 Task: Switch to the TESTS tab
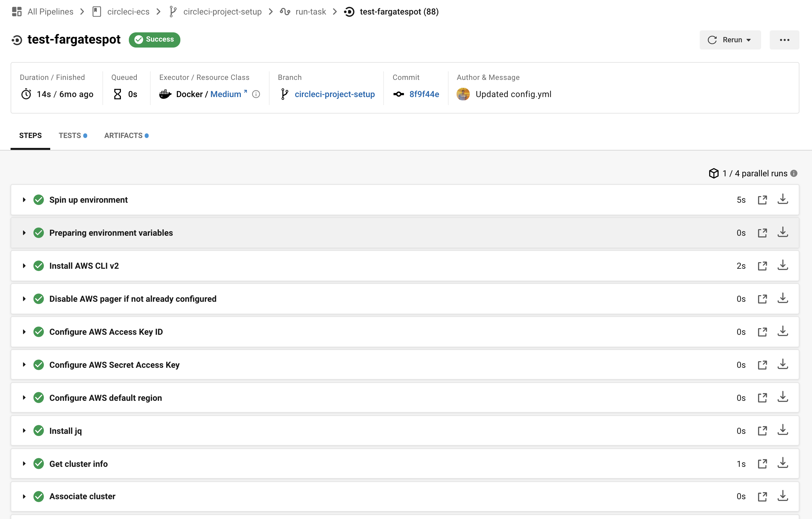(70, 135)
